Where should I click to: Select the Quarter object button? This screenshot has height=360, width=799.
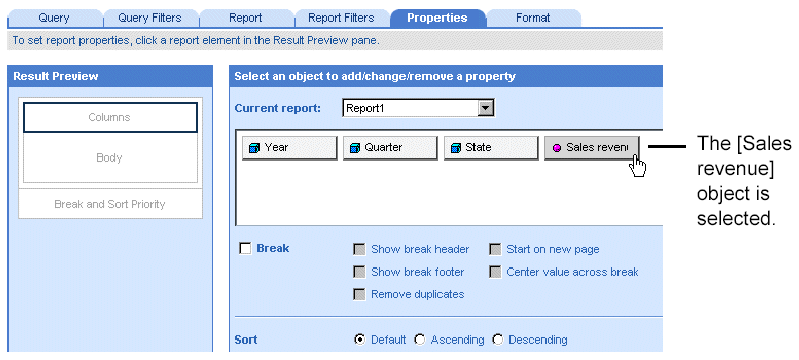[390, 148]
